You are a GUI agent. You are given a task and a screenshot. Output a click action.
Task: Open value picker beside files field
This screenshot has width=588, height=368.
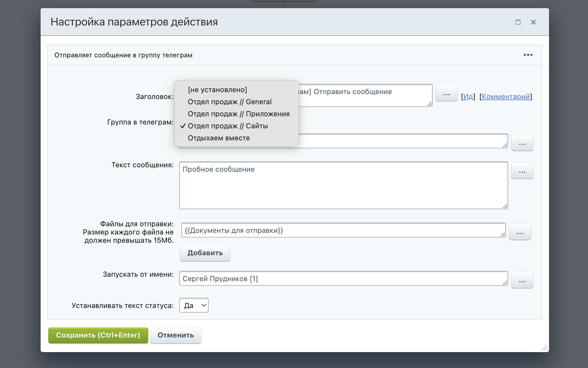click(520, 232)
